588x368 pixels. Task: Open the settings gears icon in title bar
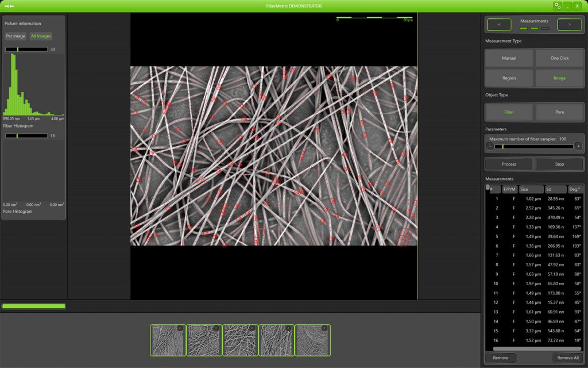(x=557, y=6)
